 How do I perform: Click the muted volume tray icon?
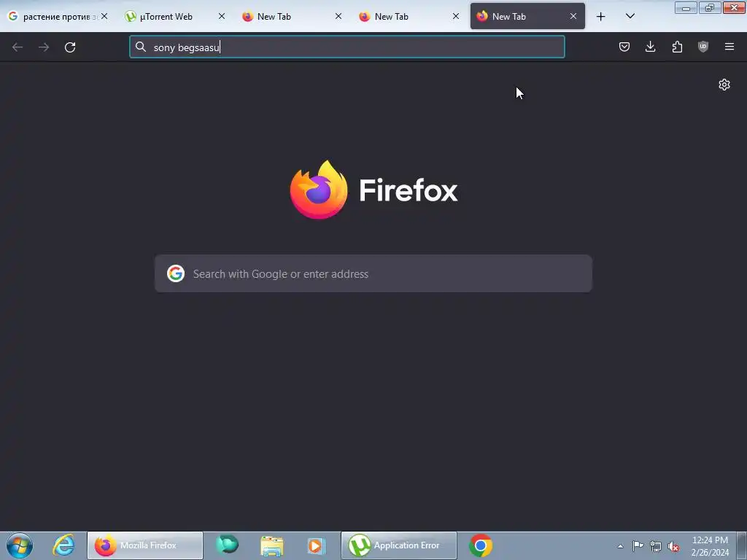coord(673,546)
